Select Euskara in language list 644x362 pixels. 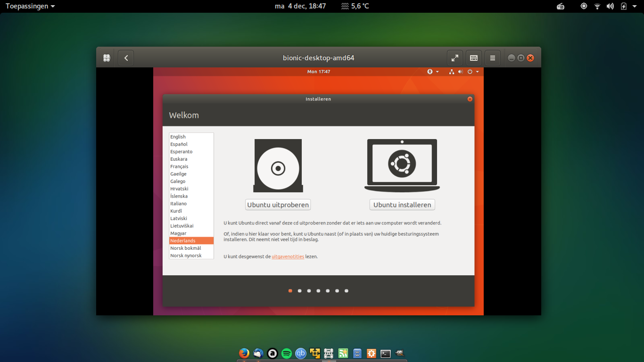(x=191, y=159)
